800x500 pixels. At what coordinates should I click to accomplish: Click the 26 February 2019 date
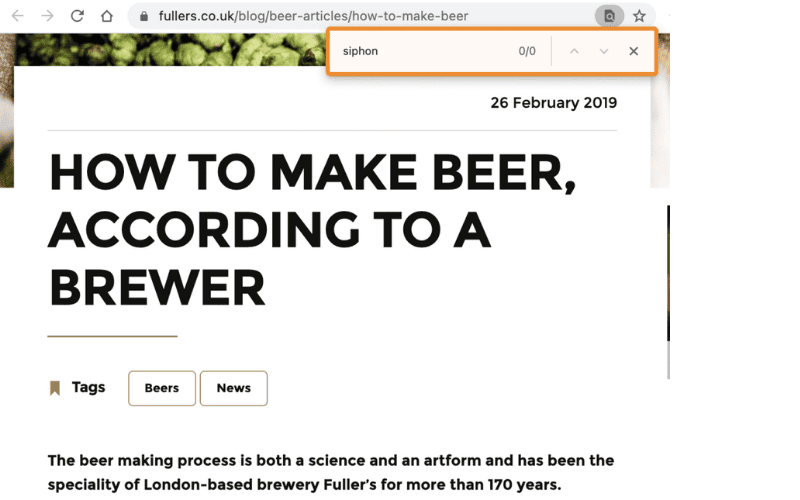tap(554, 103)
